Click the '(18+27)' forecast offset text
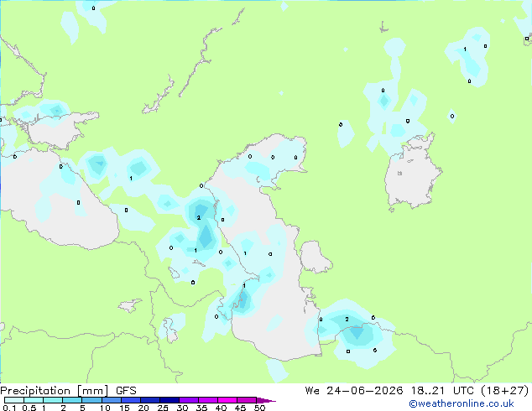This screenshot has height=411, width=532. click(505, 391)
